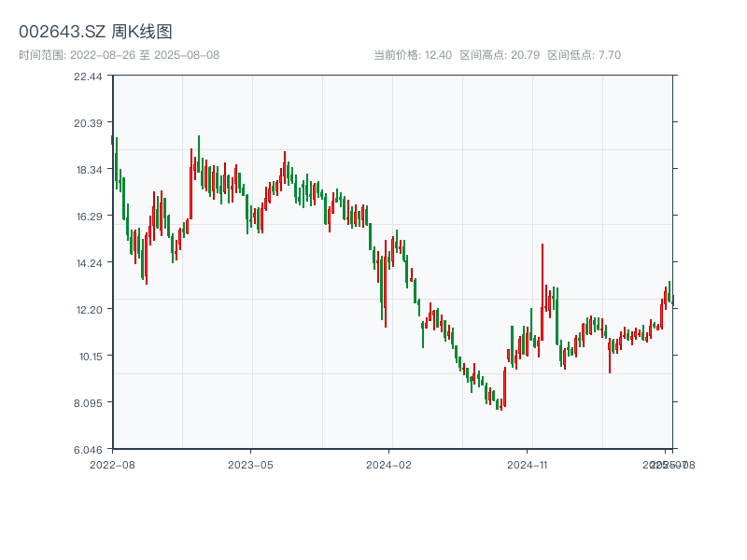Choose the 2024-11 x-axis date label
The width and height of the screenshot is (747, 560).
click(x=527, y=464)
